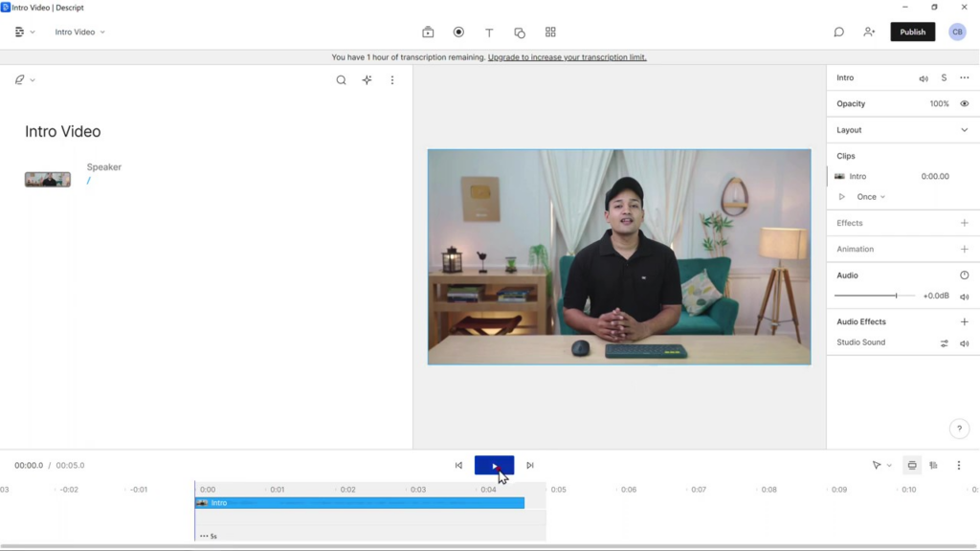Open the AI actions sparkle icon
This screenshot has width=980, height=551.
tap(367, 80)
